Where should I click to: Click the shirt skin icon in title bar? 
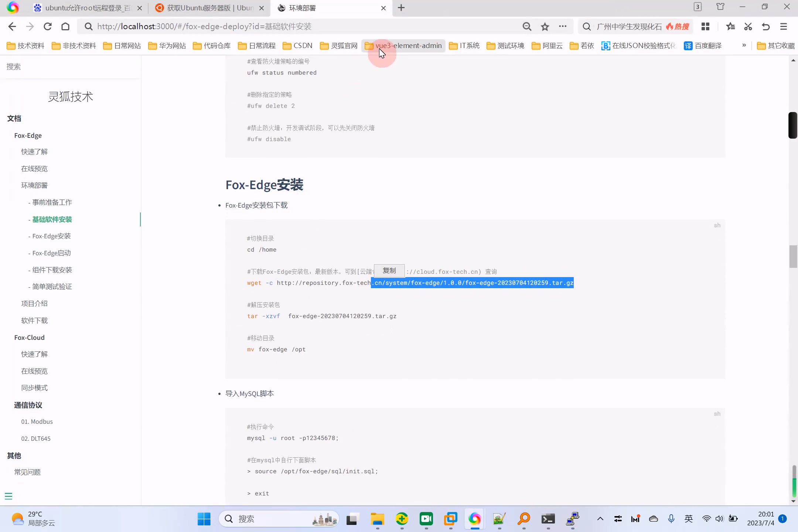(720, 7)
